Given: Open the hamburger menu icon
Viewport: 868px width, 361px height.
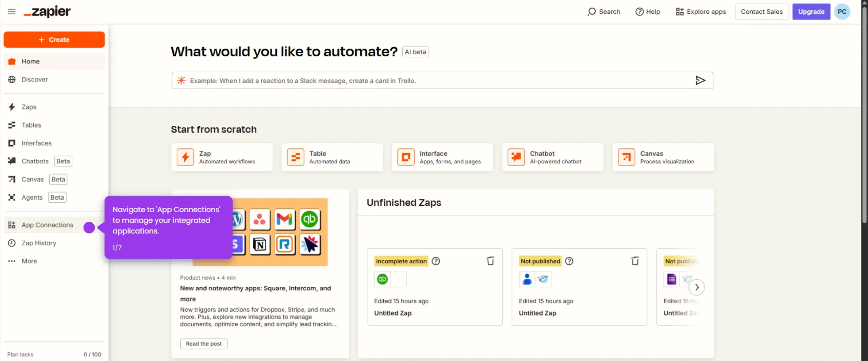Looking at the screenshot, I should pyautogui.click(x=12, y=12).
